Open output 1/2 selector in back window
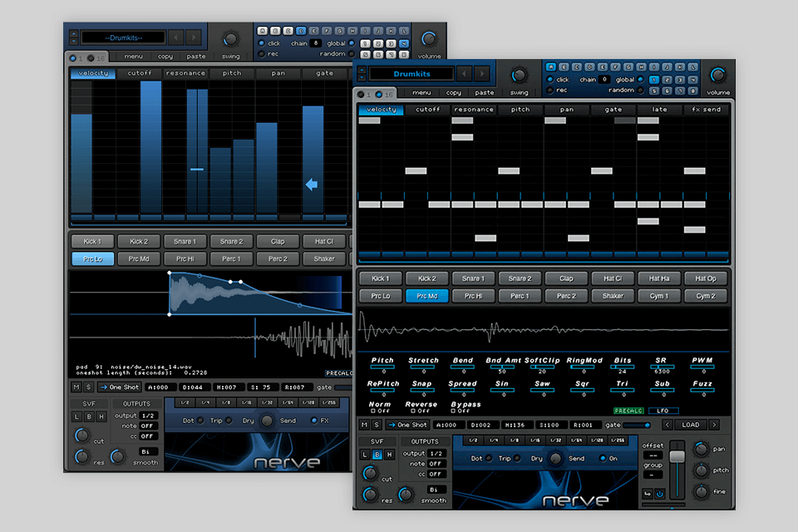 [148, 416]
